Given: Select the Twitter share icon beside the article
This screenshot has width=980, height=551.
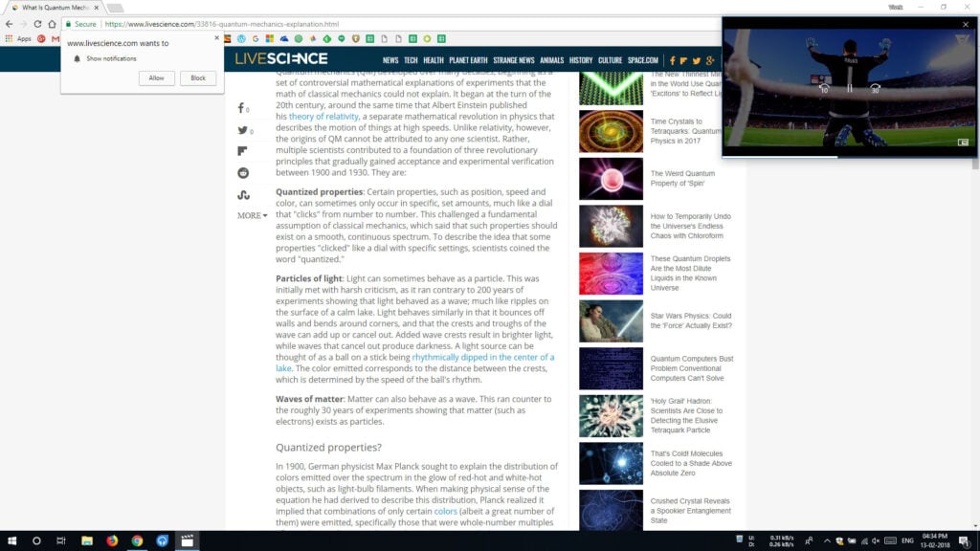Looking at the screenshot, I should click(244, 130).
